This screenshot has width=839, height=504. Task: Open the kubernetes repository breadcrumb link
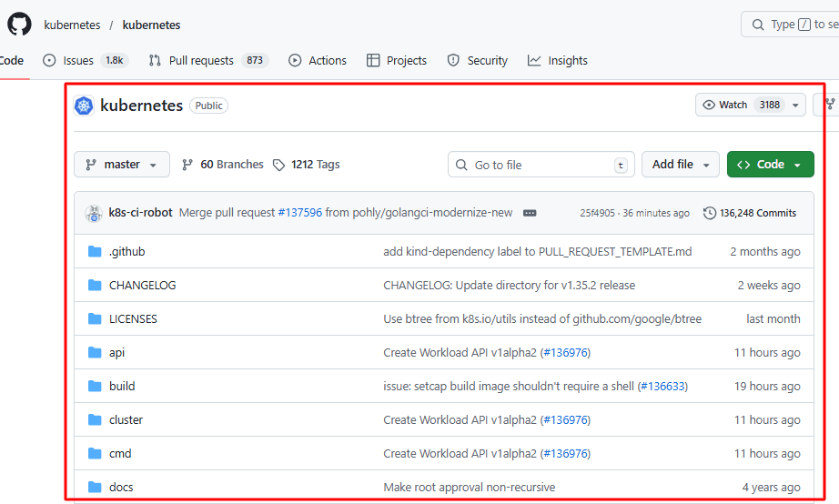[151, 25]
